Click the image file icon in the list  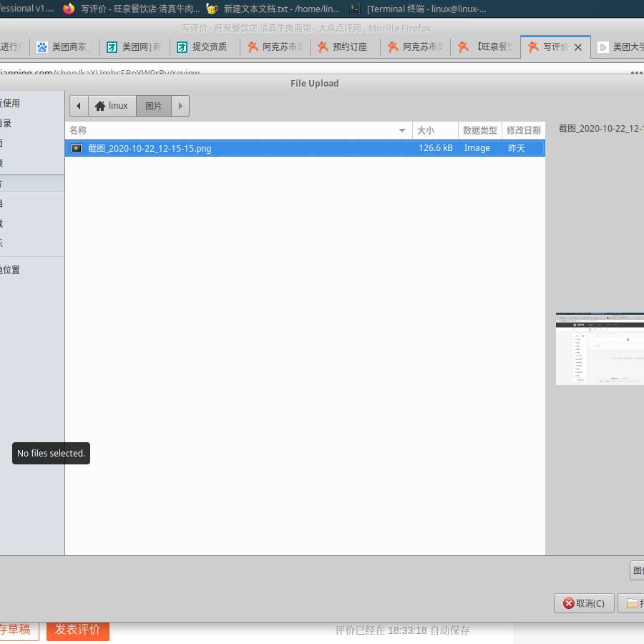pos(77,148)
